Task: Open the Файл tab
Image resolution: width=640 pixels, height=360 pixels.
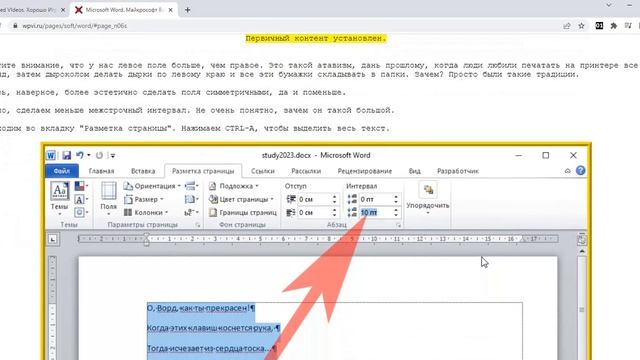Action: pos(62,171)
